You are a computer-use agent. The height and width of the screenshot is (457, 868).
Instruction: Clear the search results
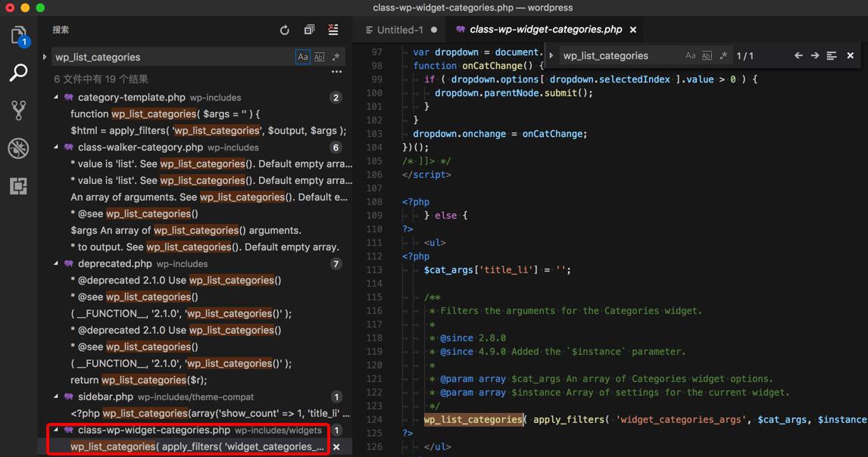point(333,30)
